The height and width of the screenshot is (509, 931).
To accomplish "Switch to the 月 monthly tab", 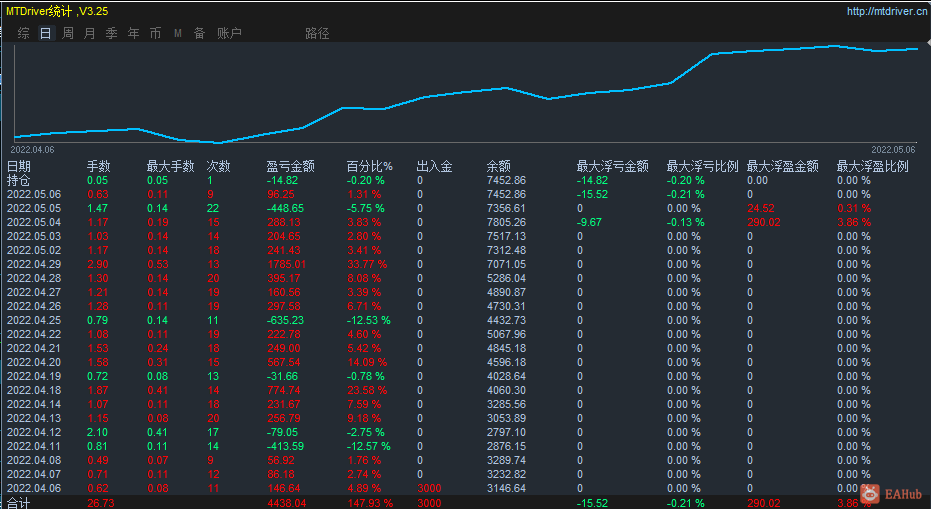I will click(x=90, y=33).
